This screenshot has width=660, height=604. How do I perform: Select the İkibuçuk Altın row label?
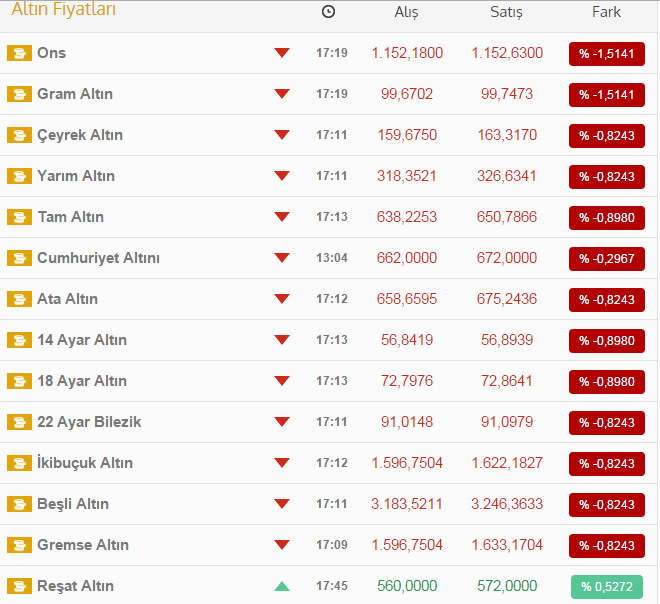(84, 463)
